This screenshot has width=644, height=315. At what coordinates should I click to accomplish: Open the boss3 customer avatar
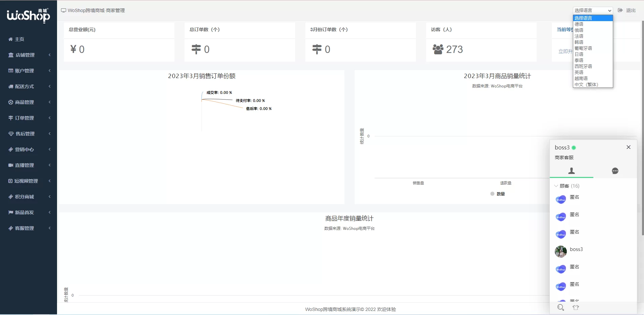coord(560,251)
